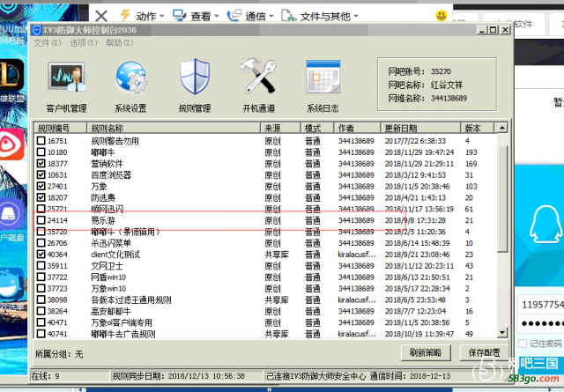Screen dimensions: 564x392
Task: Click the 保存配置 button
Action: tap(483, 352)
